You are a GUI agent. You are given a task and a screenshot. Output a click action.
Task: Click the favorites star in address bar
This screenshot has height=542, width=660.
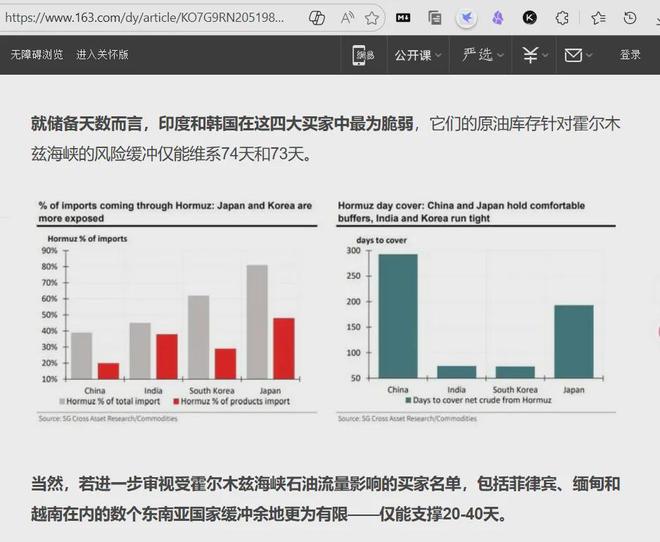pos(372,17)
